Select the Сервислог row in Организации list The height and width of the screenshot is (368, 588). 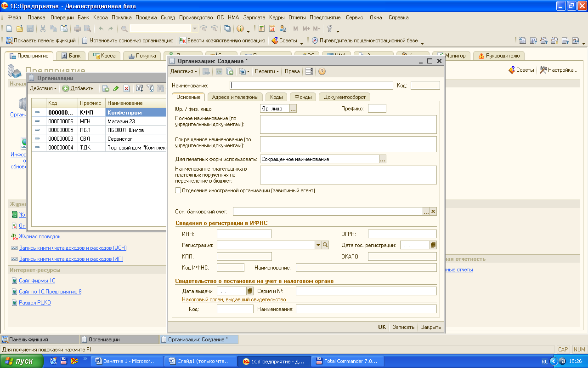pyautogui.click(x=99, y=138)
